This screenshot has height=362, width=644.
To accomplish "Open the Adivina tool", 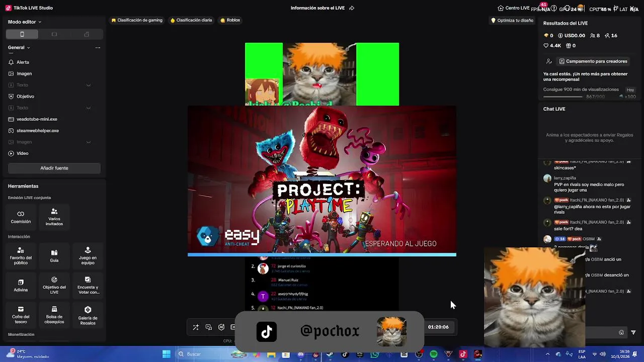I will (21, 286).
